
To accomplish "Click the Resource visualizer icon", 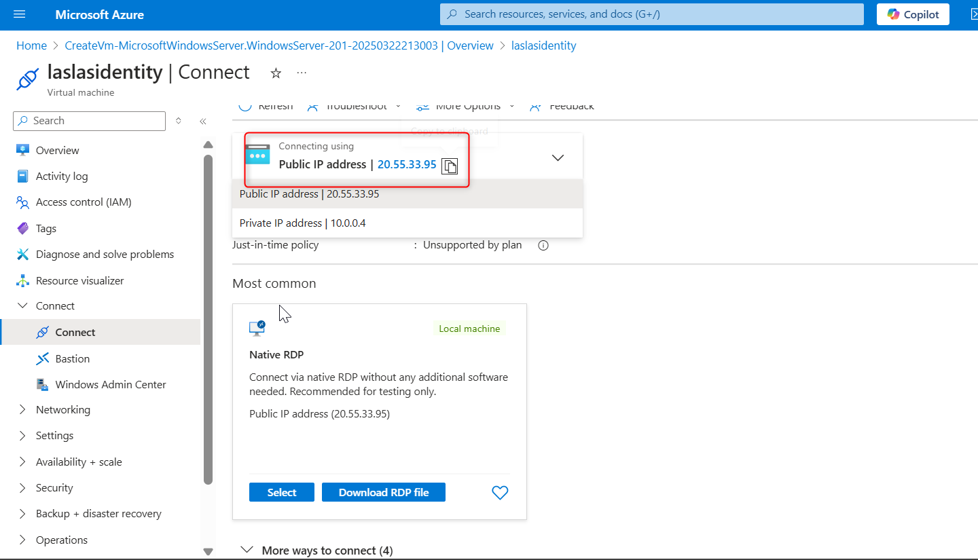I will [x=23, y=280].
